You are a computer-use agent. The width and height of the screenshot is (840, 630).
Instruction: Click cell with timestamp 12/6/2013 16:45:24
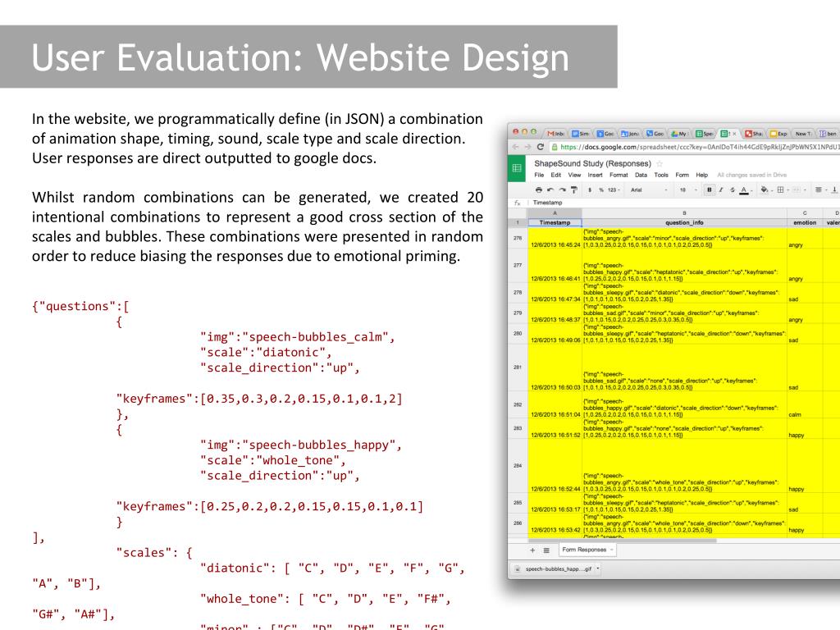[555, 238]
